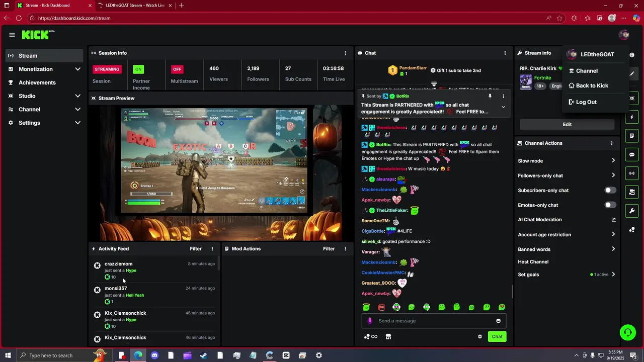Open the green headset support button
The height and width of the screenshot is (362, 644).
click(x=627, y=332)
